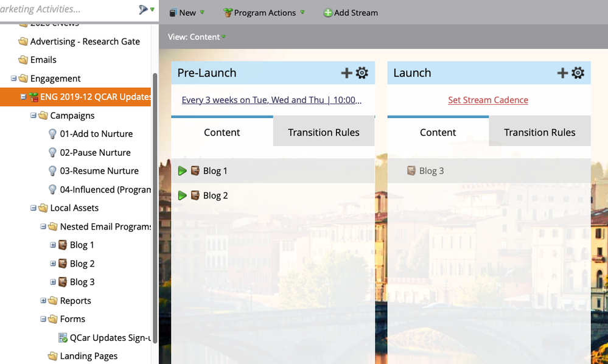
Task: Select Nested Email Programs folder
Action: (x=105, y=226)
